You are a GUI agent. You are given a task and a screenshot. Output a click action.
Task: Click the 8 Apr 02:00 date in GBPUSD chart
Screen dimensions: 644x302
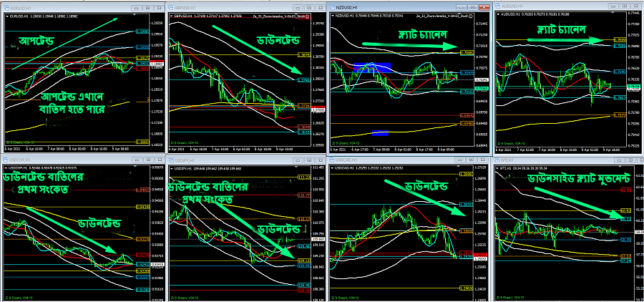tap(241, 149)
